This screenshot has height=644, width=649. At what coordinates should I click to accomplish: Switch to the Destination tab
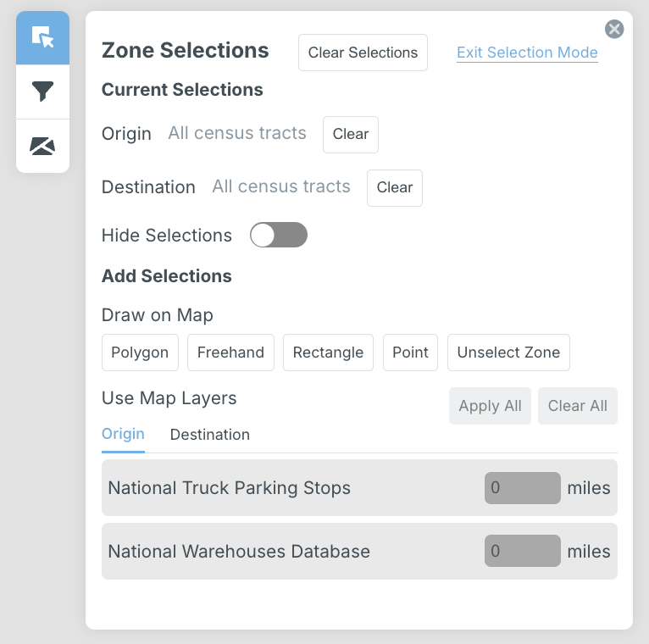(x=209, y=435)
